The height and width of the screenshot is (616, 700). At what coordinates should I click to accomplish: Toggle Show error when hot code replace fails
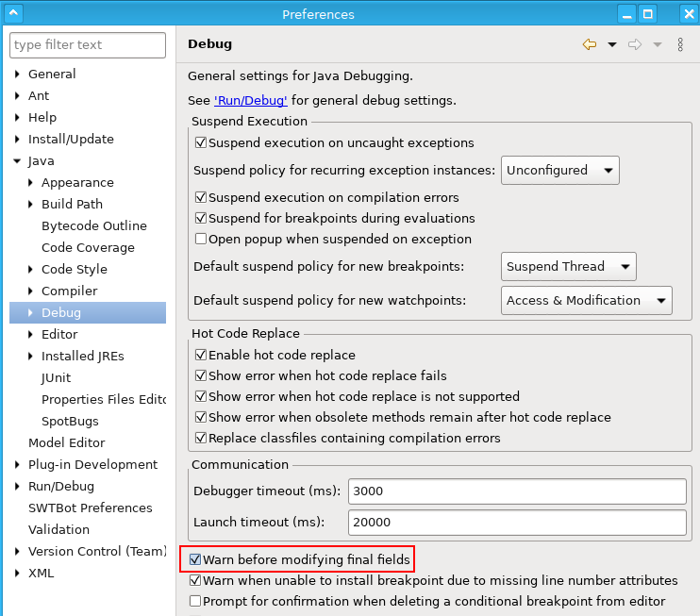pyautogui.click(x=201, y=375)
